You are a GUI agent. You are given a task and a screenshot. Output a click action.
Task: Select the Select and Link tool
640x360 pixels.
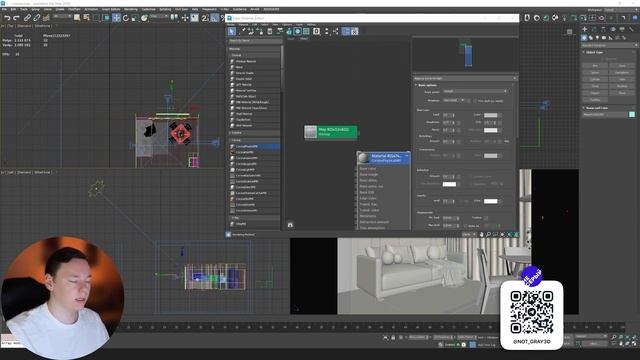(x=27, y=18)
